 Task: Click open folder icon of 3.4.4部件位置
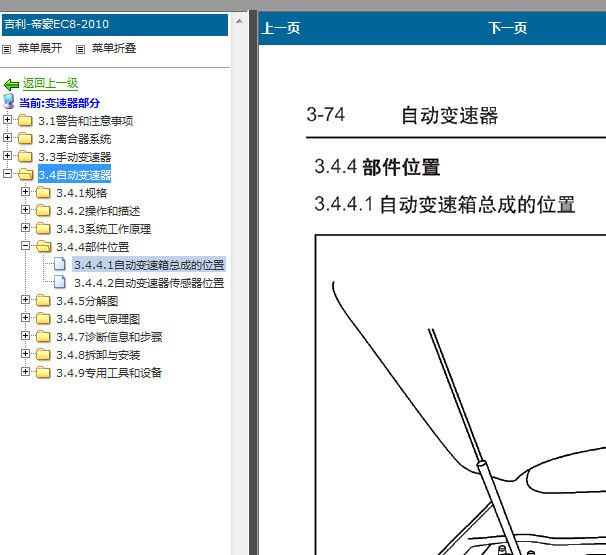44,247
